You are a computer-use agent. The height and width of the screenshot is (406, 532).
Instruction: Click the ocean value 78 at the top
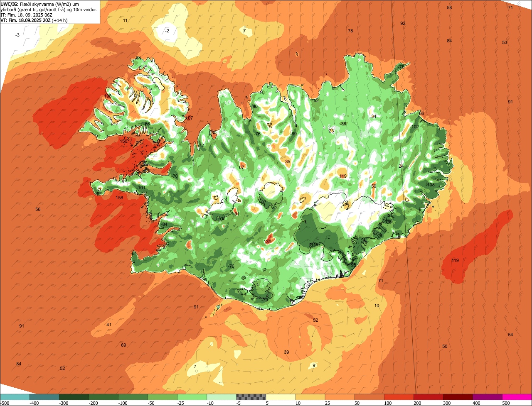pos(350,31)
